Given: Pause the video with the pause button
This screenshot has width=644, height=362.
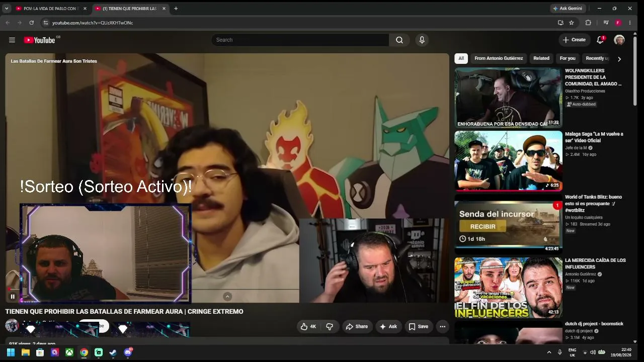Looking at the screenshot, I should tap(13, 297).
